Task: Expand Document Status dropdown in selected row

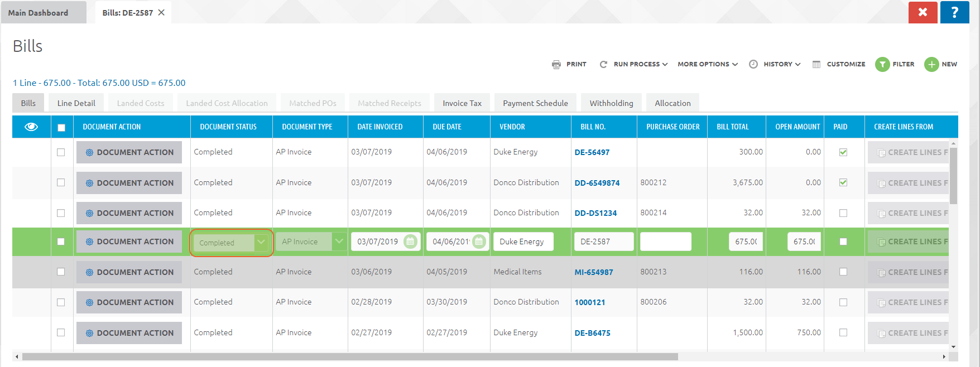Action: (x=261, y=242)
